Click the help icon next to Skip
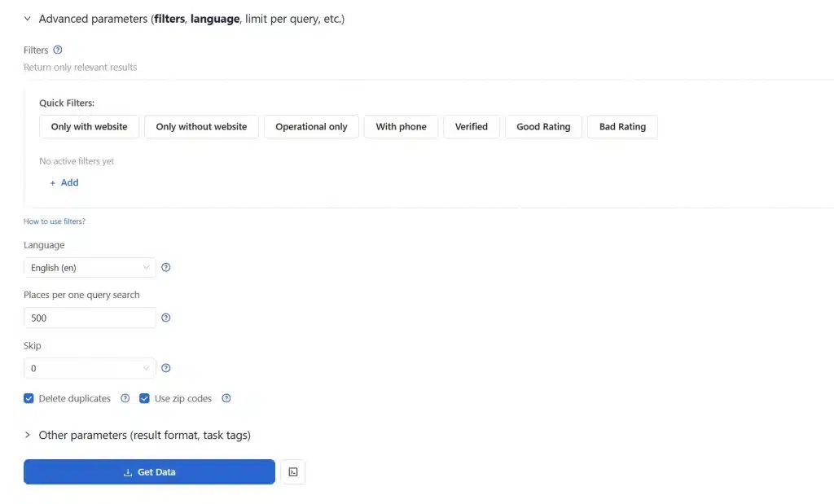The image size is (834, 504). click(166, 368)
